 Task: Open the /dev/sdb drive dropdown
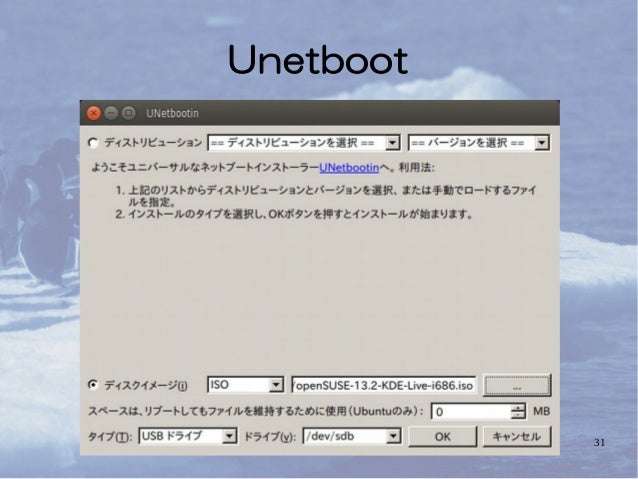(x=352, y=436)
